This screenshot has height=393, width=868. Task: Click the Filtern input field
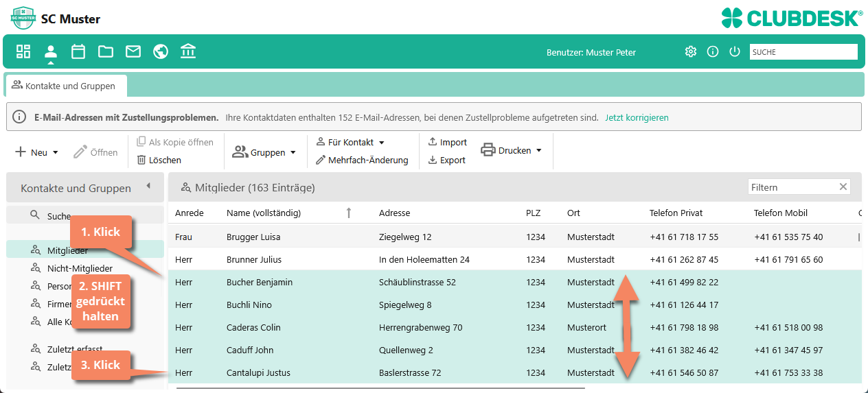pyautogui.click(x=792, y=187)
